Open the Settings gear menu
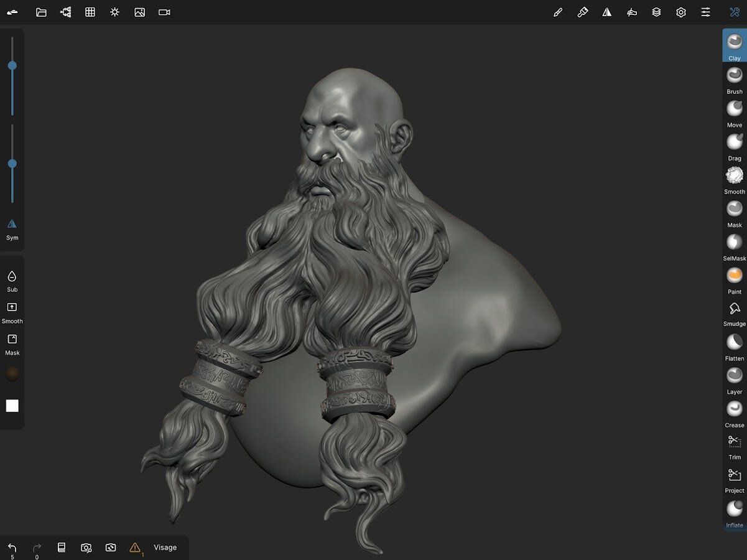 (x=681, y=12)
